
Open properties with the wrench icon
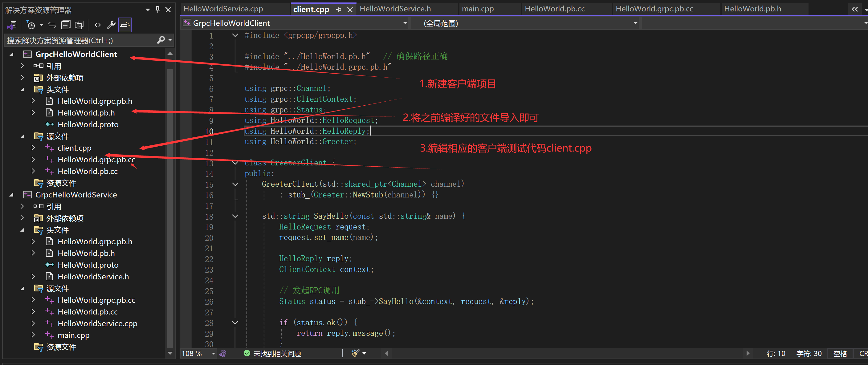[111, 25]
